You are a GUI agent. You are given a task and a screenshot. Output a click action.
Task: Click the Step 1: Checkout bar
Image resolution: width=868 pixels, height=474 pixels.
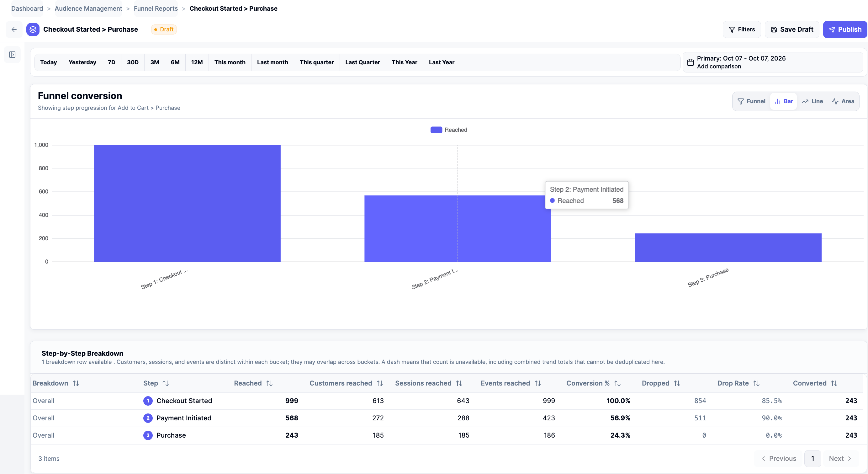click(x=187, y=203)
